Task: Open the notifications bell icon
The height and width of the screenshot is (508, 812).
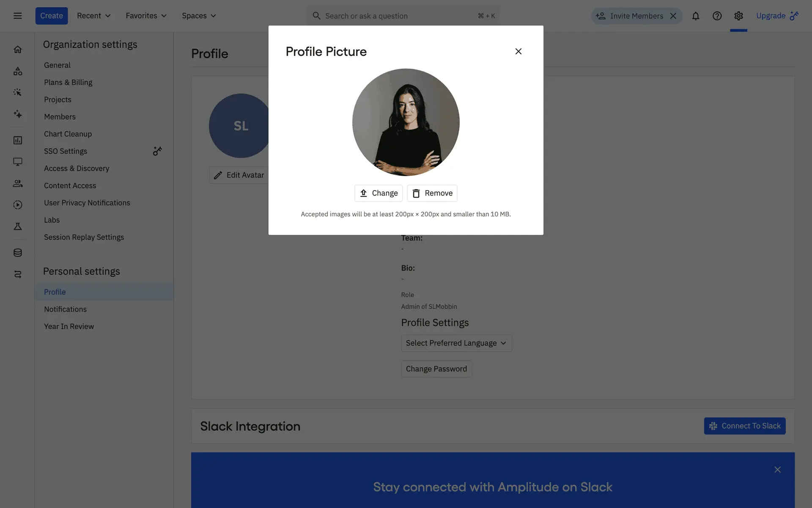Action: click(695, 16)
